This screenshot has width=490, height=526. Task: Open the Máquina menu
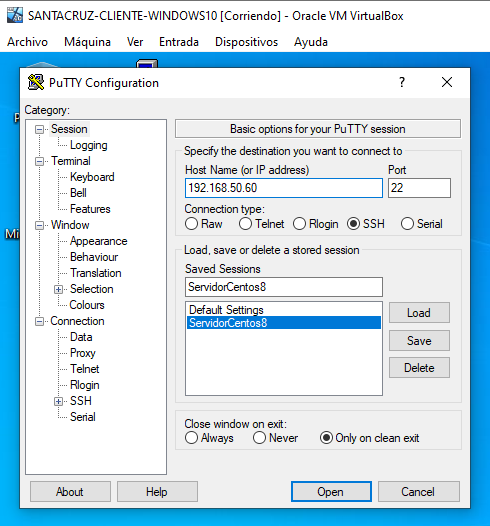click(87, 42)
